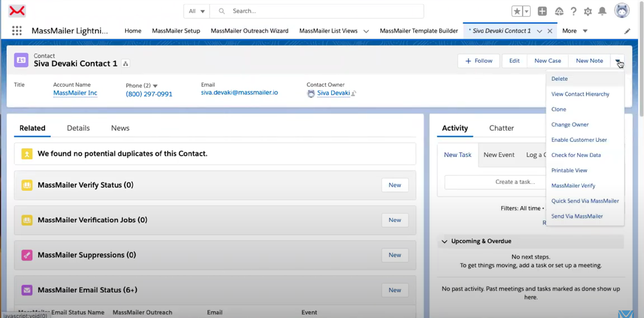Open the More navigation dropdown
The image size is (644, 318).
575,31
